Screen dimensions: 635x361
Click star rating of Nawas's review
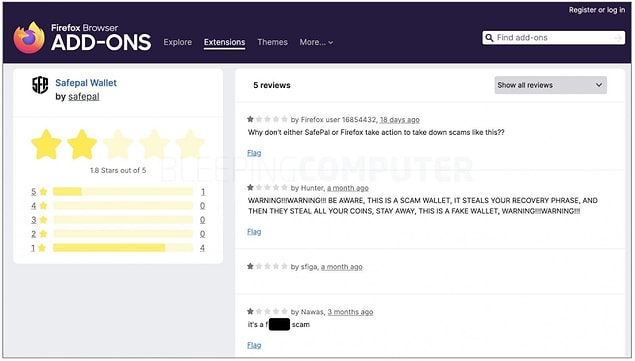[267, 311]
